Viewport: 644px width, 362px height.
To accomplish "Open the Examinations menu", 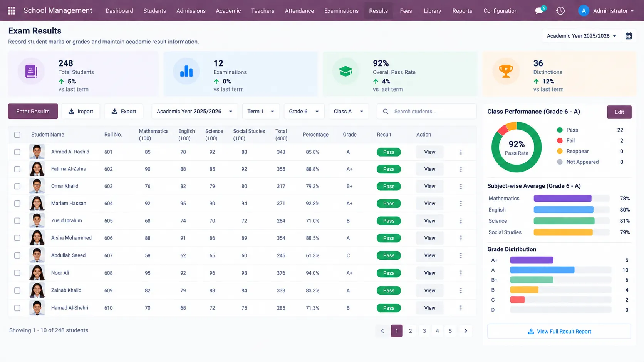I will pos(341,11).
